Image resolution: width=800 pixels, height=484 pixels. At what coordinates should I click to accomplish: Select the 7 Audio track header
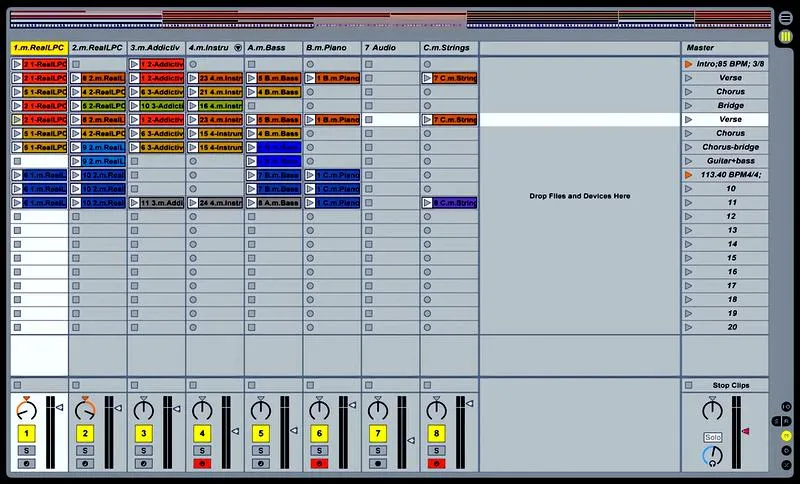coord(391,48)
